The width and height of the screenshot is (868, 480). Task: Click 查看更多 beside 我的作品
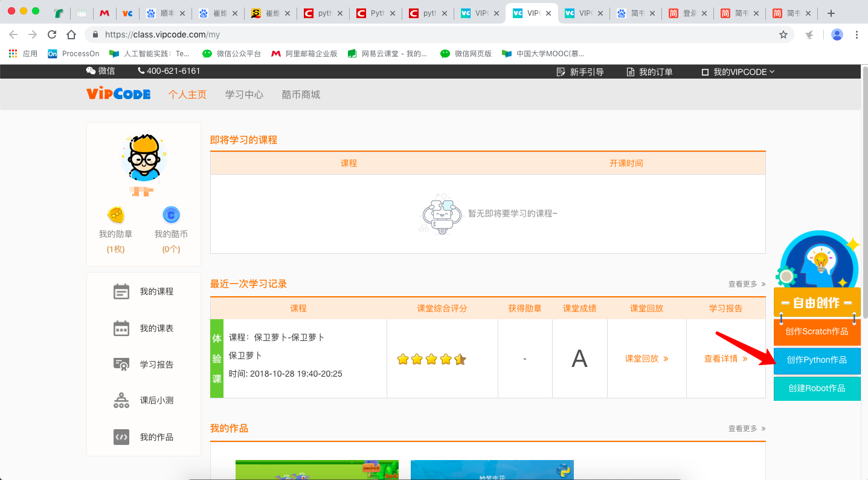747,429
